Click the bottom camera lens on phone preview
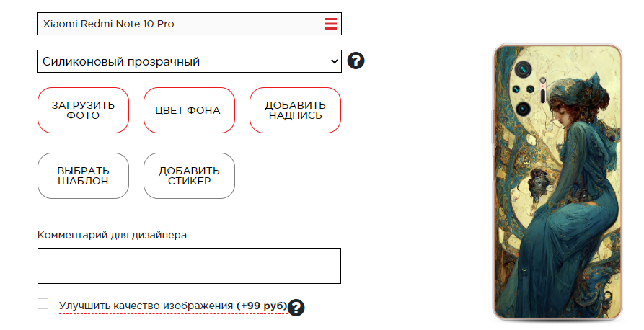644x330 pixels. click(x=522, y=109)
